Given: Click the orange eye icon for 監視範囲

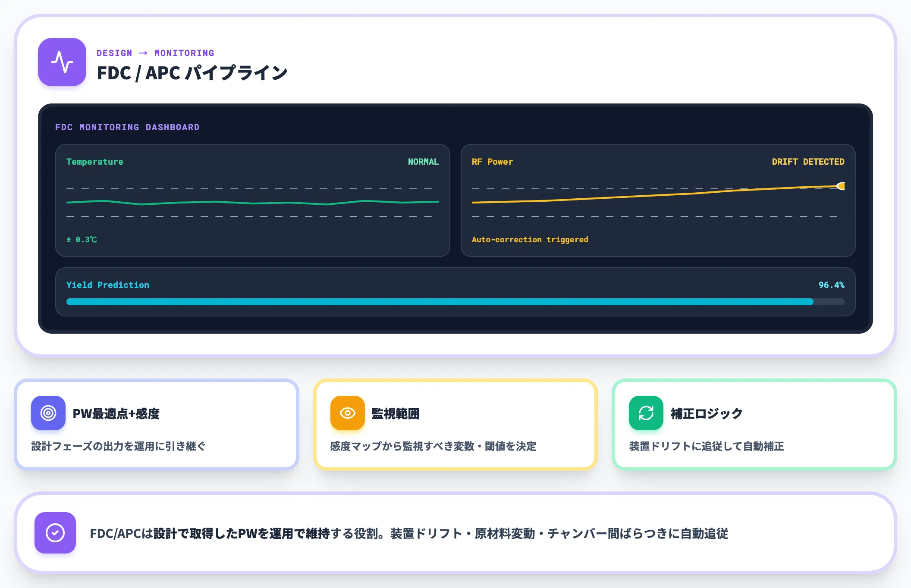Looking at the screenshot, I should click(x=348, y=413).
